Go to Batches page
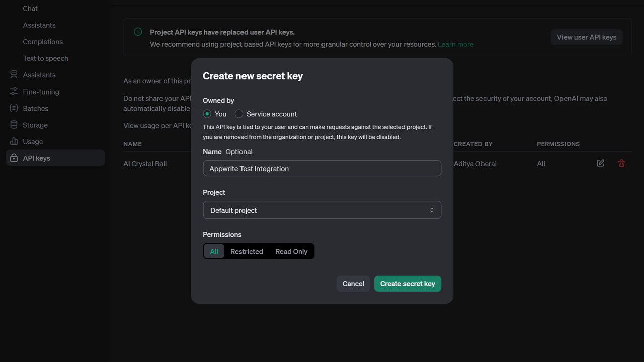 click(36, 108)
